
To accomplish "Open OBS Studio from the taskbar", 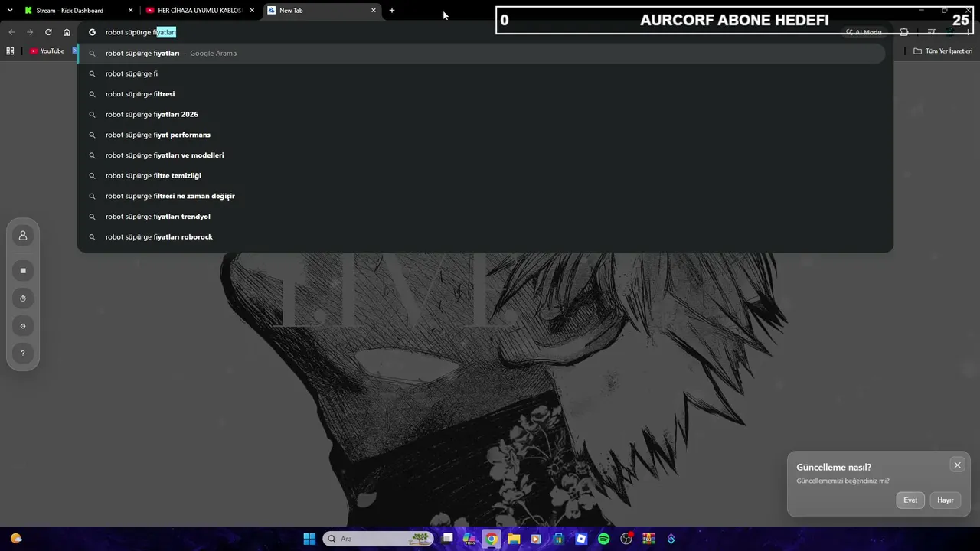I will [x=626, y=539].
